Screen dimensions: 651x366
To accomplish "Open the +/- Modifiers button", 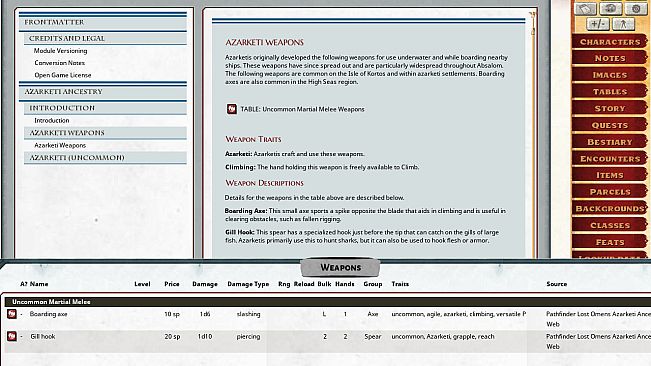I will click(598, 24).
